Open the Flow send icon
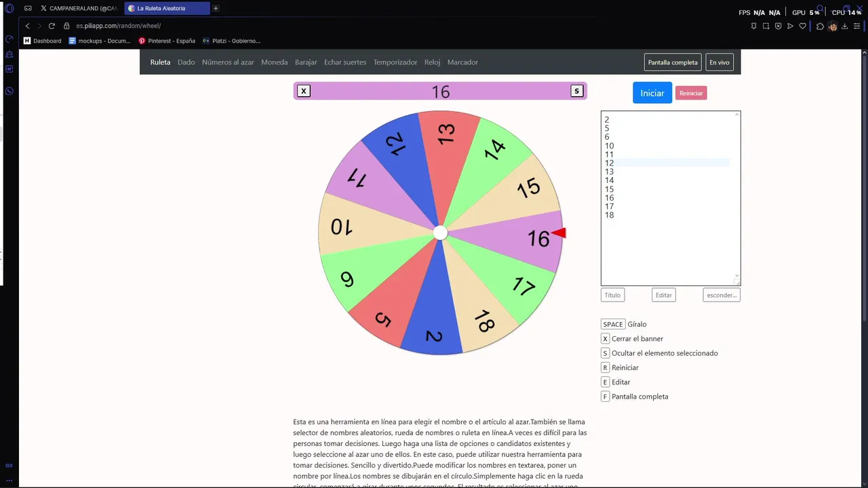The height and width of the screenshot is (488, 868). tap(790, 26)
